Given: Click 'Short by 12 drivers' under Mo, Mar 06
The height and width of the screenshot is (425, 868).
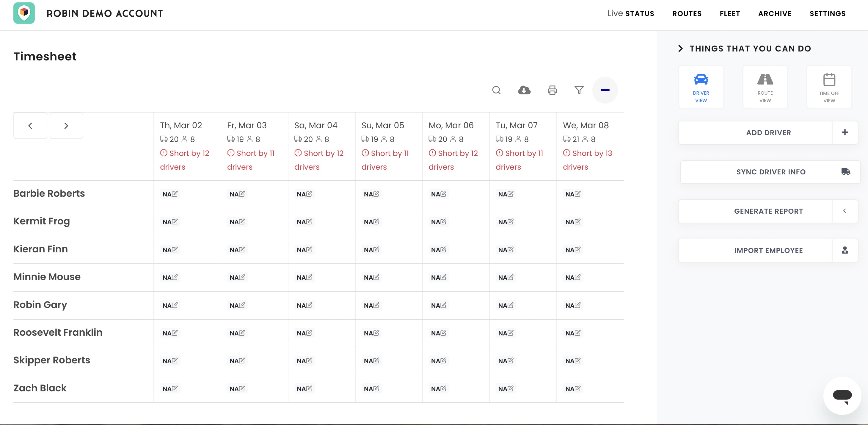Looking at the screenshot, I should point(453,160).
